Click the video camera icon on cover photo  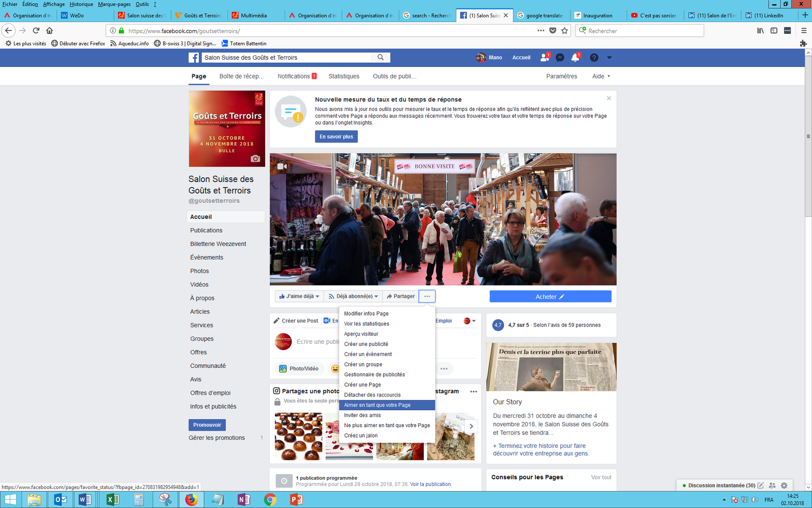click(x=282, y=166)
